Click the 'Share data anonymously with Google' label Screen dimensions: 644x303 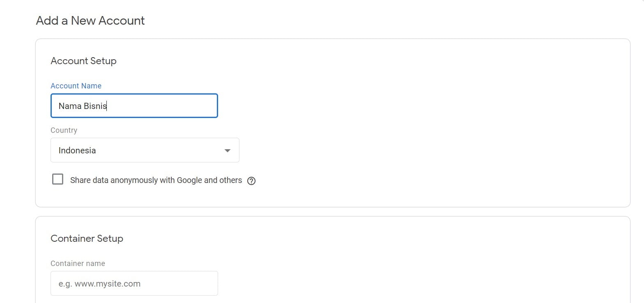tap(156, 180)
